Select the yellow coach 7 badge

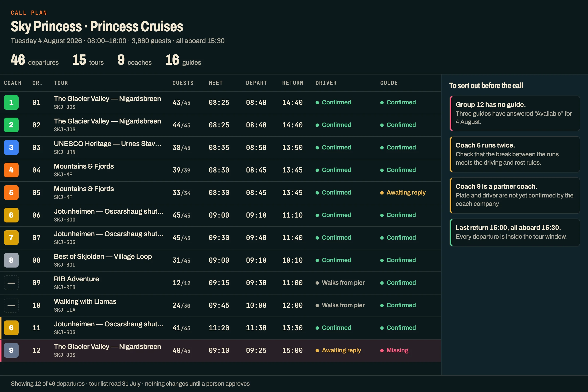tap(11, 237)
